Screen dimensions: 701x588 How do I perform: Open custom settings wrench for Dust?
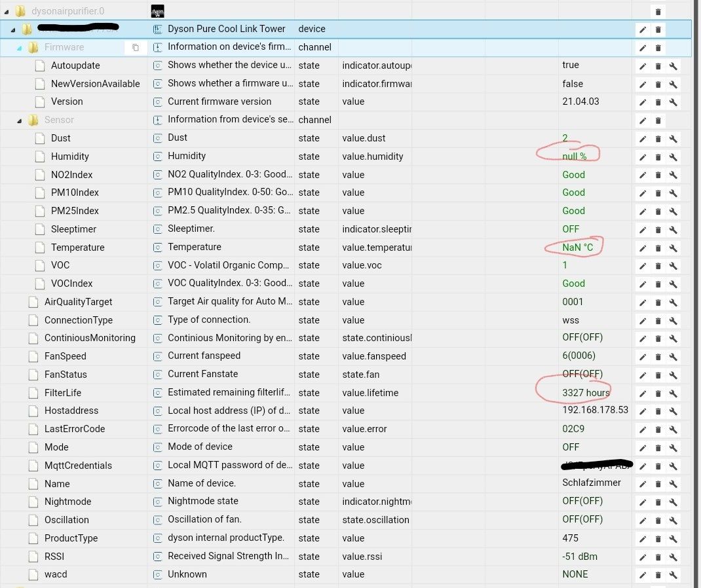coord(673,139)
